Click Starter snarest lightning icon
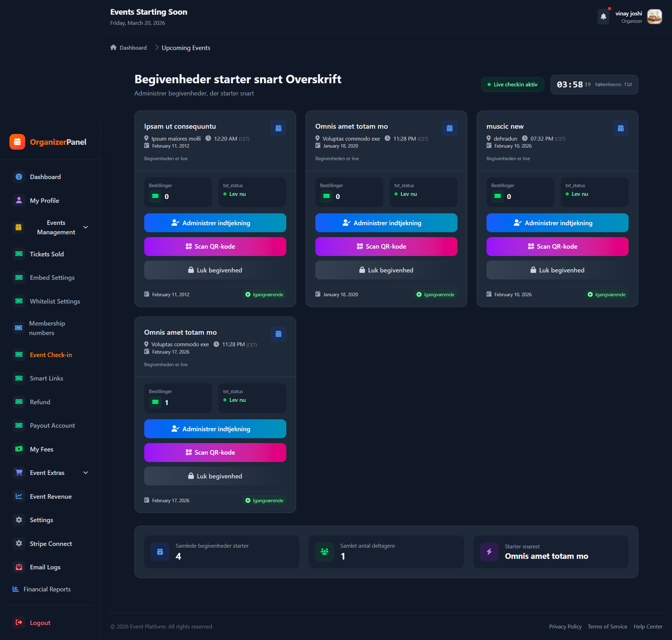The width and height of the screenshot is (672, 640). 489,552
